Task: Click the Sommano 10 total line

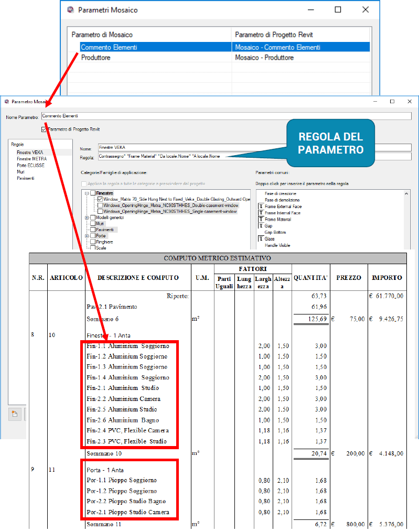Action: [x=104, y=453]
